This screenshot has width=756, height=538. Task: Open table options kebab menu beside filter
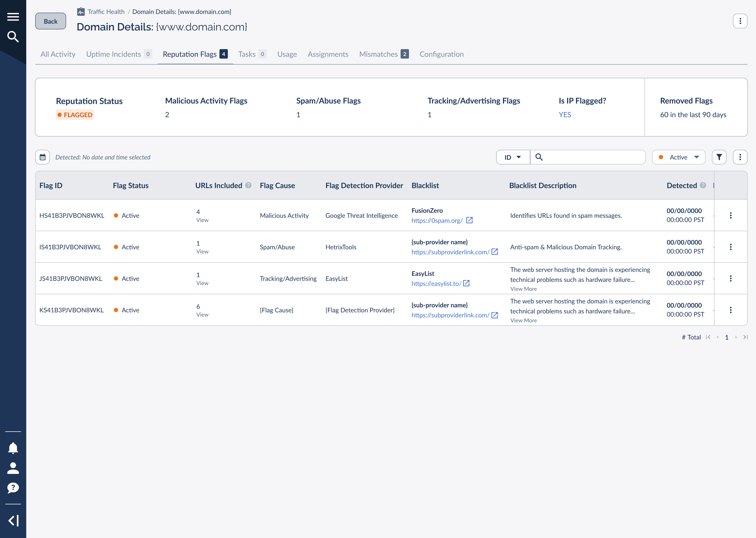740,157
